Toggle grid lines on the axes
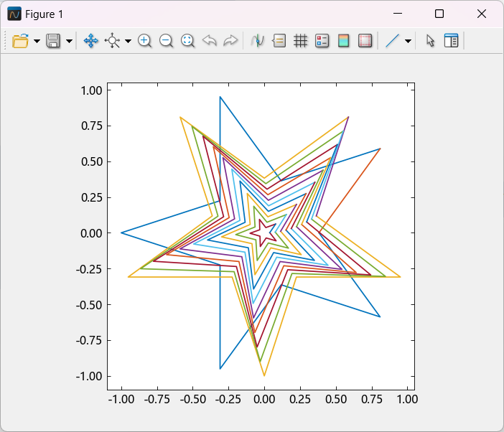 click(301, 41)
